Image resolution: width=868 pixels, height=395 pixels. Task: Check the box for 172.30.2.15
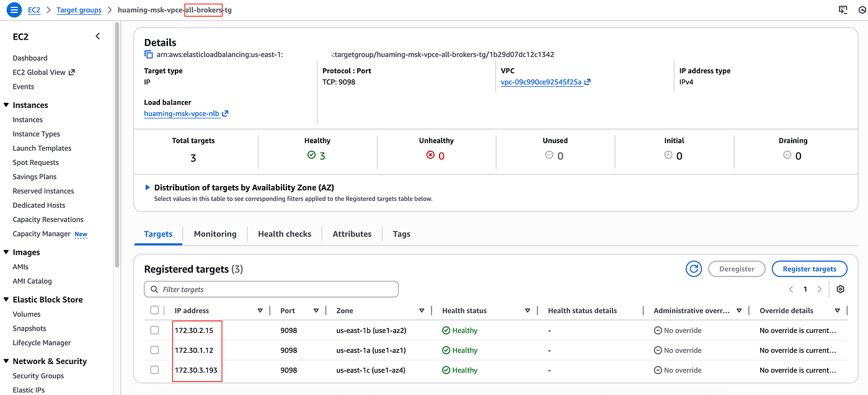click(154, 331)
